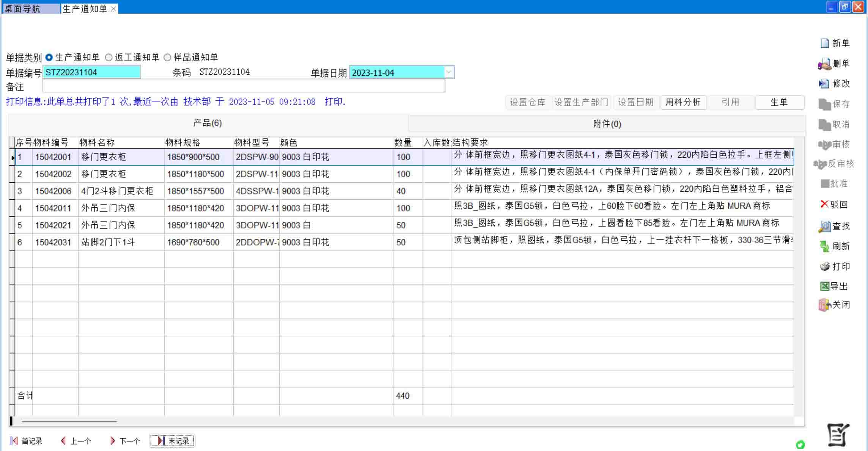Click the table's horizontal scrollbar
The height and width of the screenshot is (451, 868).
(x=69, y=421)
